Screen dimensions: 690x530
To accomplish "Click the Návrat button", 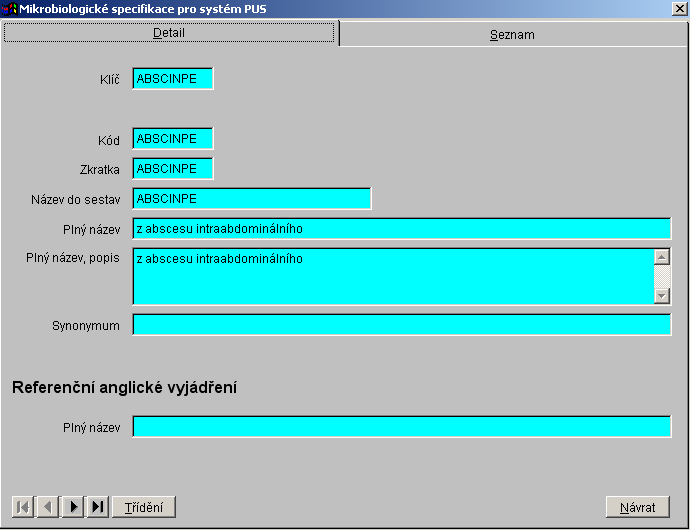I will tap(637, 507).
